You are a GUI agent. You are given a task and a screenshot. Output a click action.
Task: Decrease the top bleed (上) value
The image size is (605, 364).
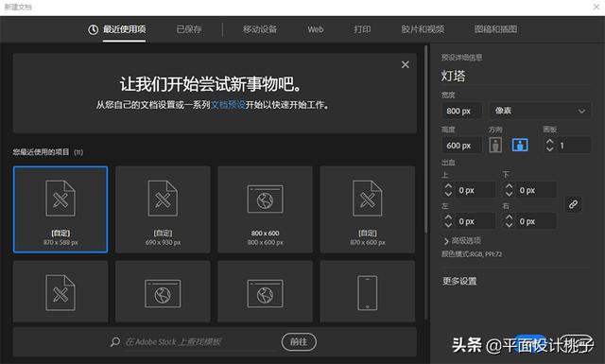click(x=448, y=194)
